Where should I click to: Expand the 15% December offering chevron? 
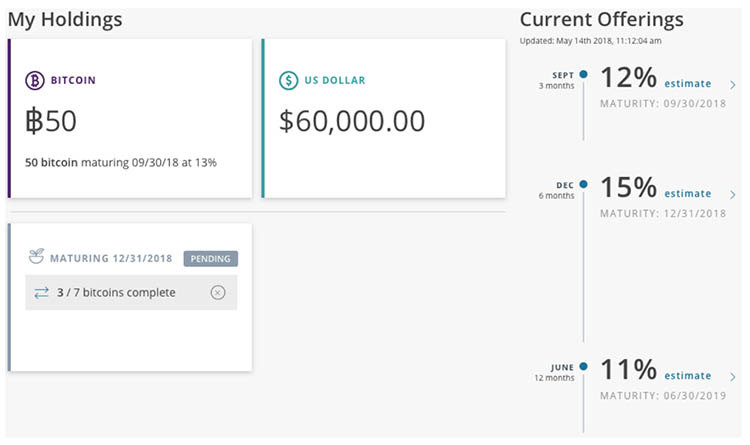pos(733,194)
